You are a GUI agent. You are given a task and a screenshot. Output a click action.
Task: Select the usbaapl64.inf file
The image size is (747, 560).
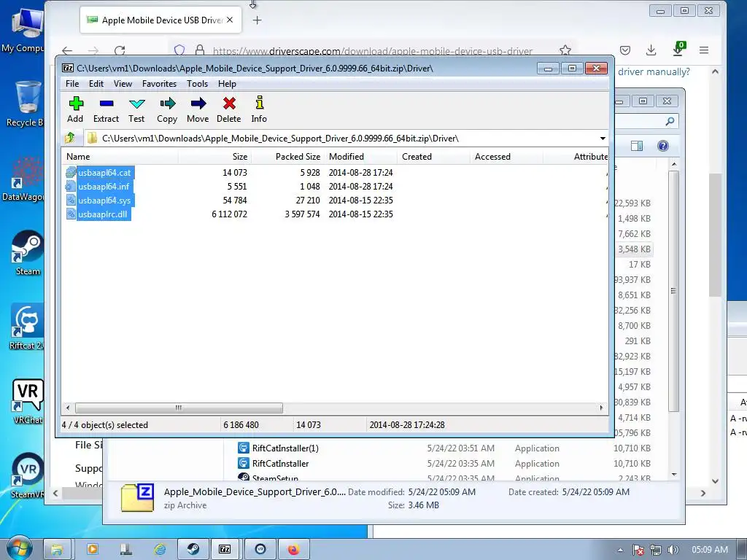(104, 186)
